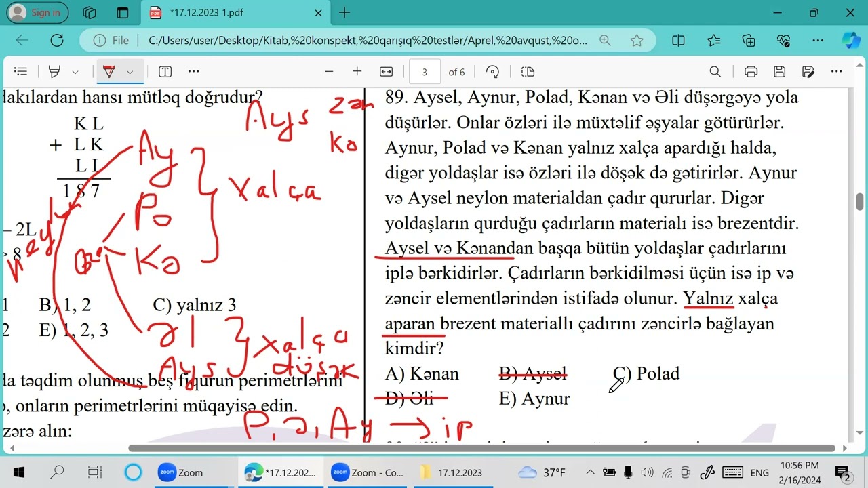Click the Sign in profile button

(x=37, y=12)
